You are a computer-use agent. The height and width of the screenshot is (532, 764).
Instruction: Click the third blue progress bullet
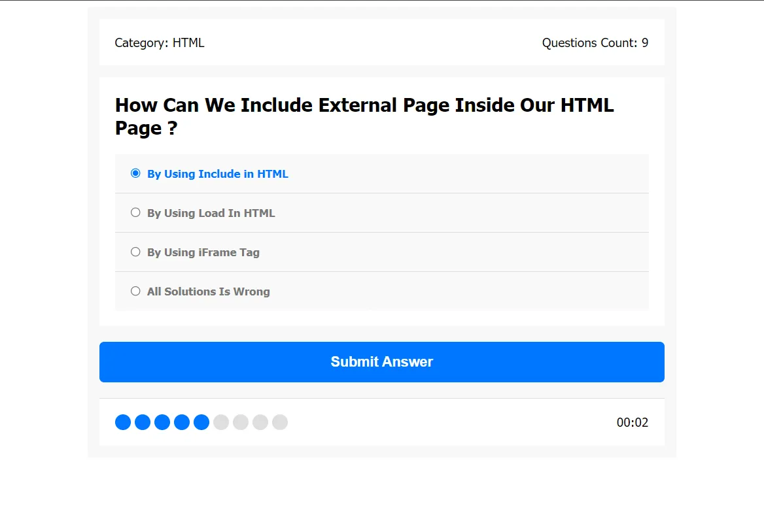162,422
